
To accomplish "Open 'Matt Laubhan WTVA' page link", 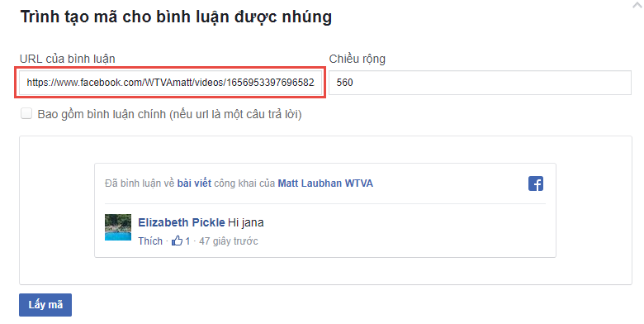I will pyautogui.click(x=325, y=183).
